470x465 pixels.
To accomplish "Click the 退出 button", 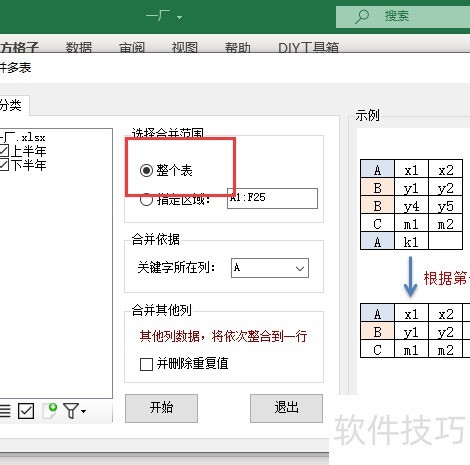I will (286, 408).
